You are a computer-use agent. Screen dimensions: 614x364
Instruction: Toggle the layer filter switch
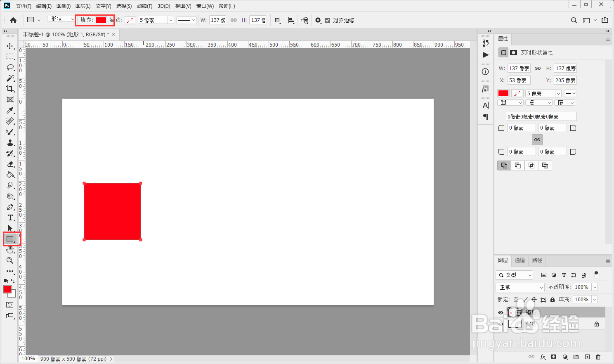[596, 274]
